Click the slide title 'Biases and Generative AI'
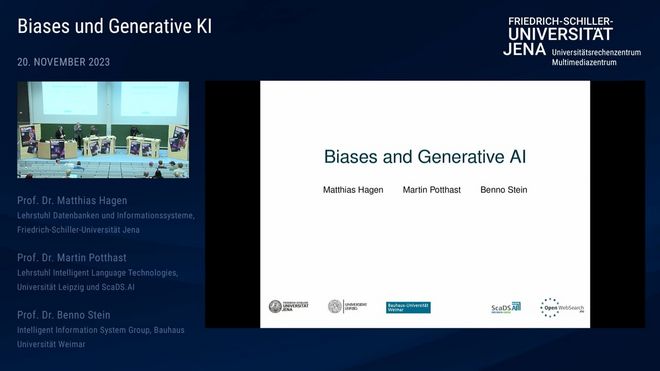This screenshot has width=660, height=371. [x=425, y=157]
